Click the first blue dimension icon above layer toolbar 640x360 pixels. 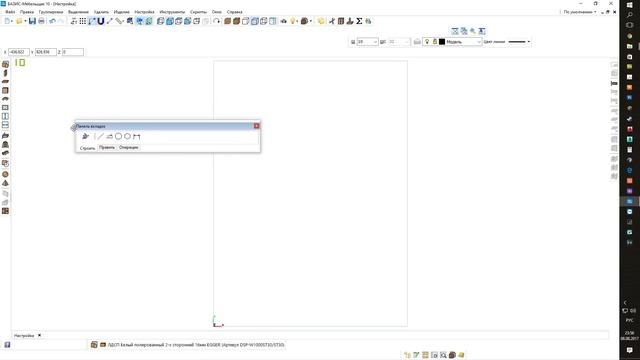tap(455, 31)
